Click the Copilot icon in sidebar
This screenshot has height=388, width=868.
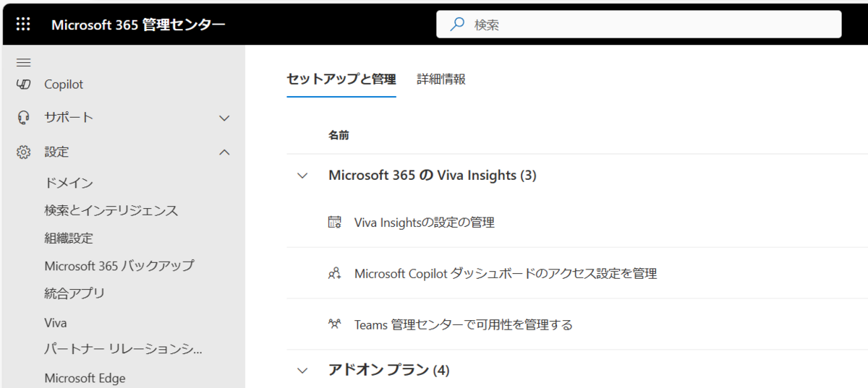click(x=23, y=85)
